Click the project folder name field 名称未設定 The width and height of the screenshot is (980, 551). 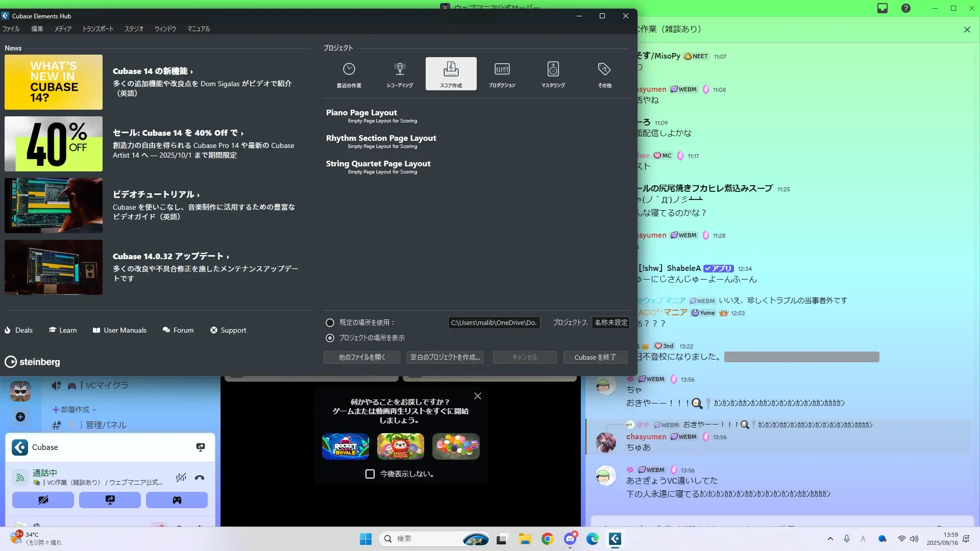click(x=610, y=323)
